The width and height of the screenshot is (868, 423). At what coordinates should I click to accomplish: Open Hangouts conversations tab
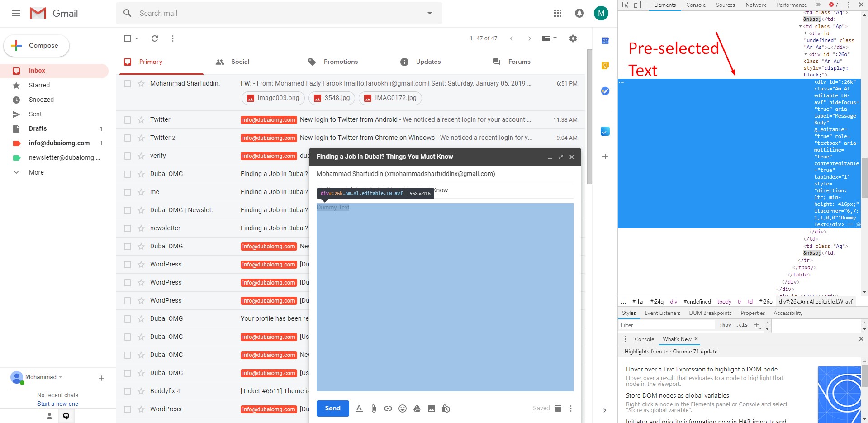click(x=66, y=416)
